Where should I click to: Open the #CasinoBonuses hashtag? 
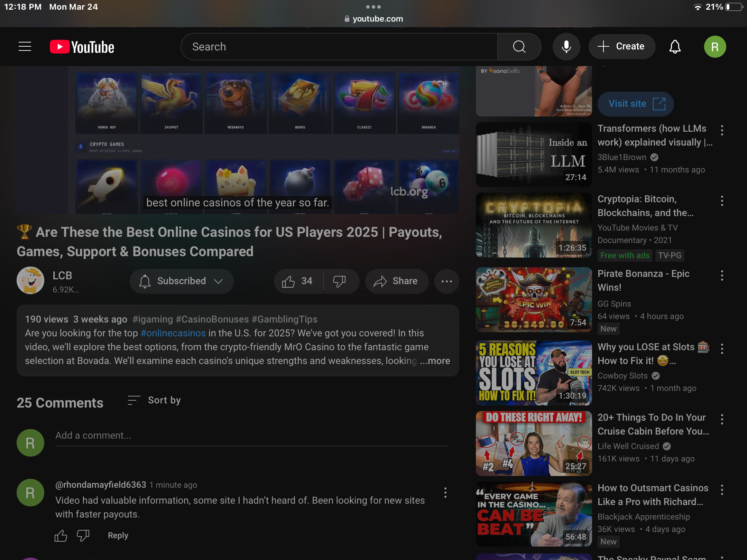tap(212, 319)
